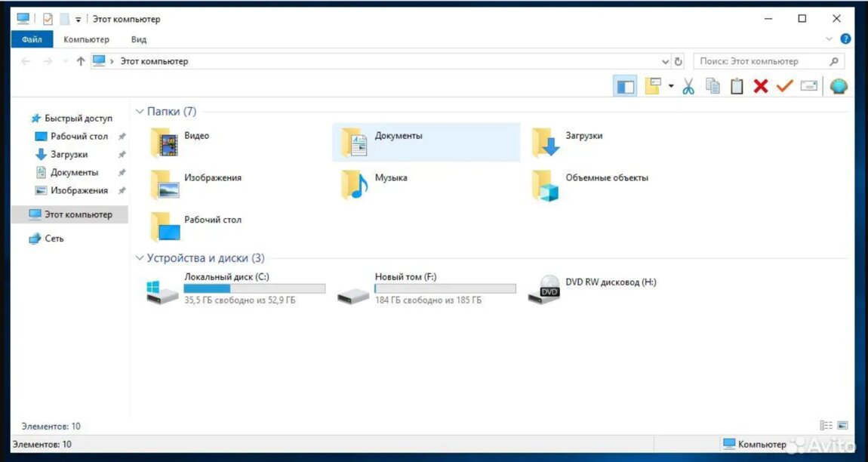This screenshot has height=462, width=868.
Task: Toggle the navigation pane layout button
Action: coord(625,86)
